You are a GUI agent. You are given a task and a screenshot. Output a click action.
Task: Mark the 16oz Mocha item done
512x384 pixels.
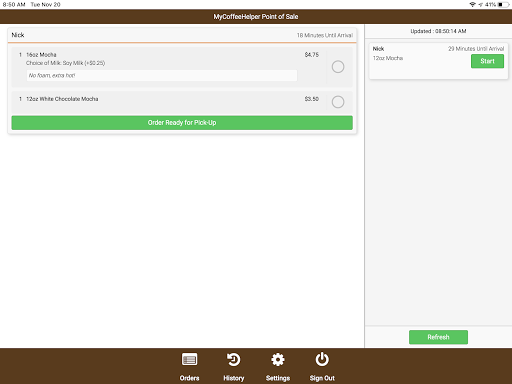[x=338, y=67]
